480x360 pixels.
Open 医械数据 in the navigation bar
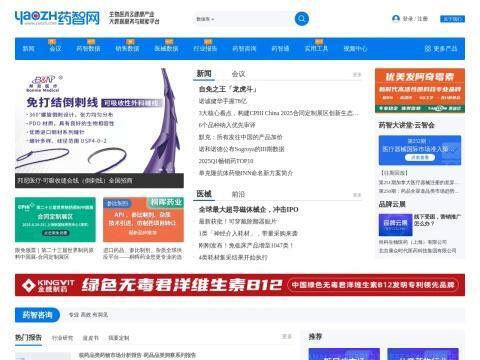[x=166, y=49]
